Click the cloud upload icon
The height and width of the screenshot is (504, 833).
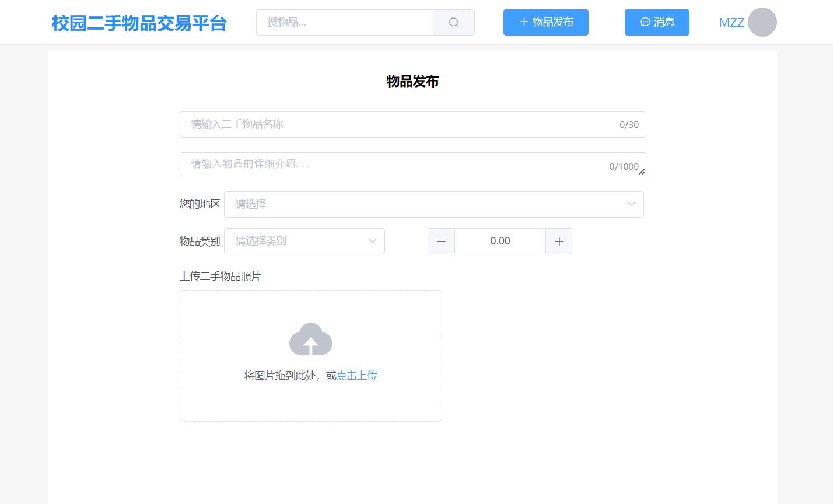(x=311, y=339)
